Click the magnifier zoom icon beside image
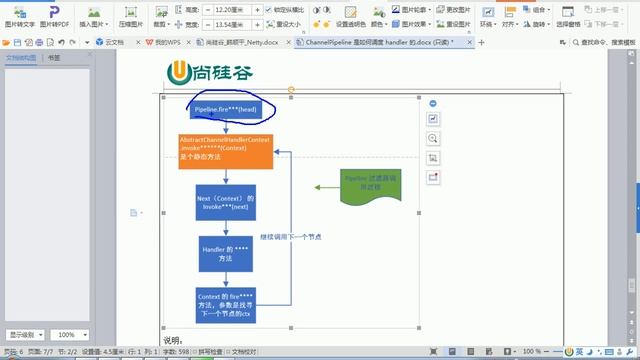The width and height of the screenshot is (640, 360). tap(433, 138)
